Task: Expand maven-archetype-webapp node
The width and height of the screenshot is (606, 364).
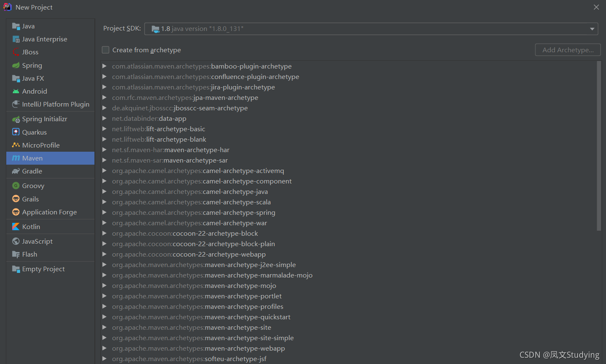Action: [104, 348]
